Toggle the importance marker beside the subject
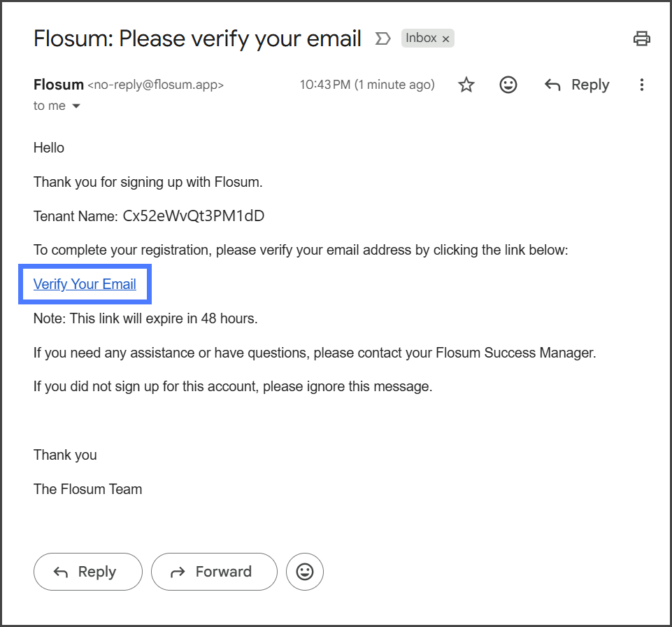This screenshot has width=672, height=627. pos(383,38)
